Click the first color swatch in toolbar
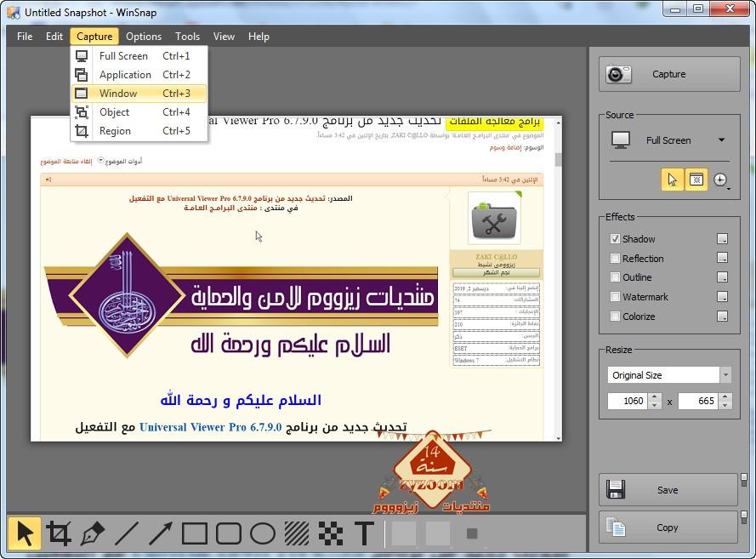Viewport: 756px width, 559px height. coord(404,533)
